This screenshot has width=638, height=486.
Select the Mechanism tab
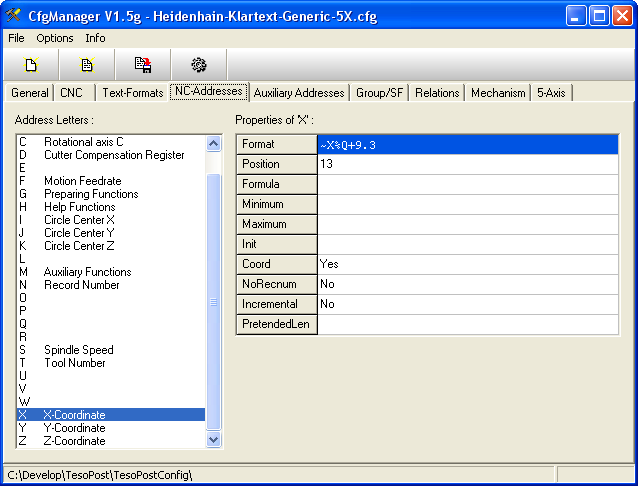click(498, 93)
